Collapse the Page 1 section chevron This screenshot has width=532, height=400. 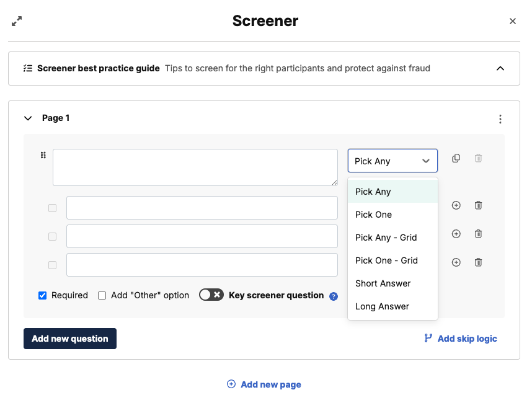tap(27, 118)
